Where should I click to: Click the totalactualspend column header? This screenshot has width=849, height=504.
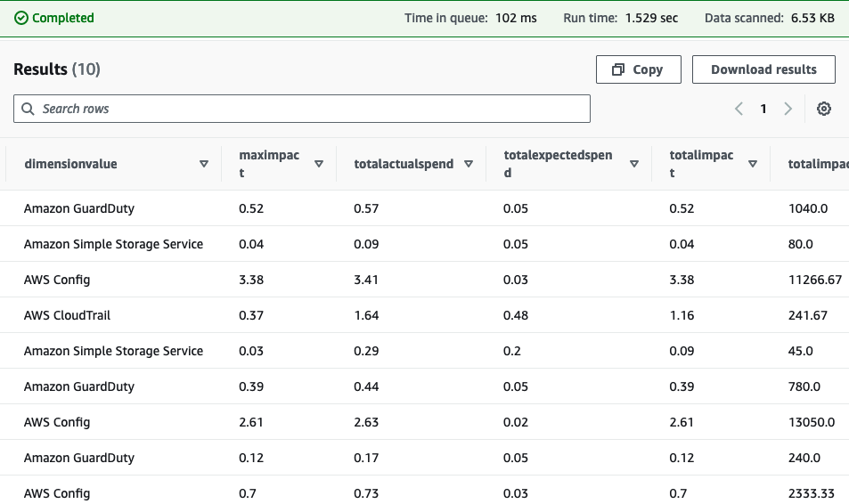coord(404,164)
